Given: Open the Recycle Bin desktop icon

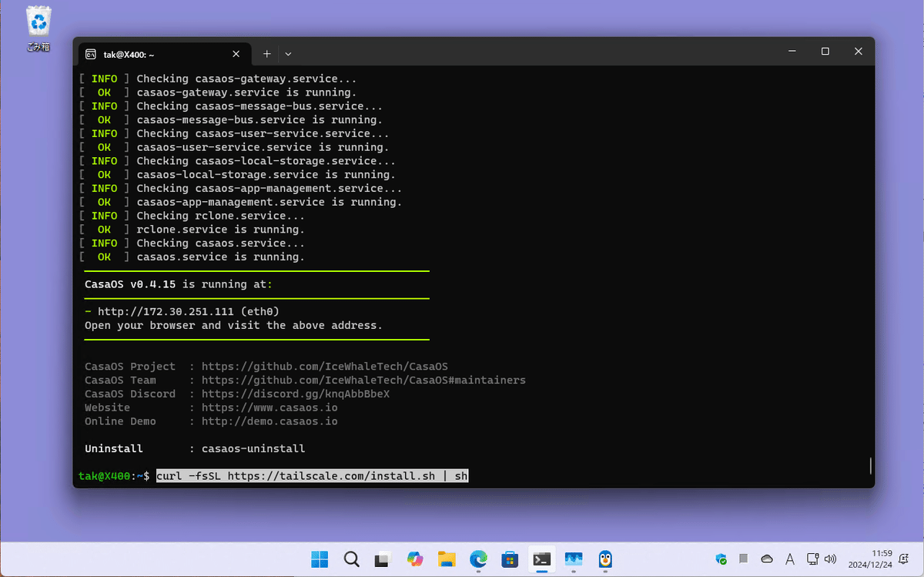Looking at the screenshot, I should click(38, 29).
